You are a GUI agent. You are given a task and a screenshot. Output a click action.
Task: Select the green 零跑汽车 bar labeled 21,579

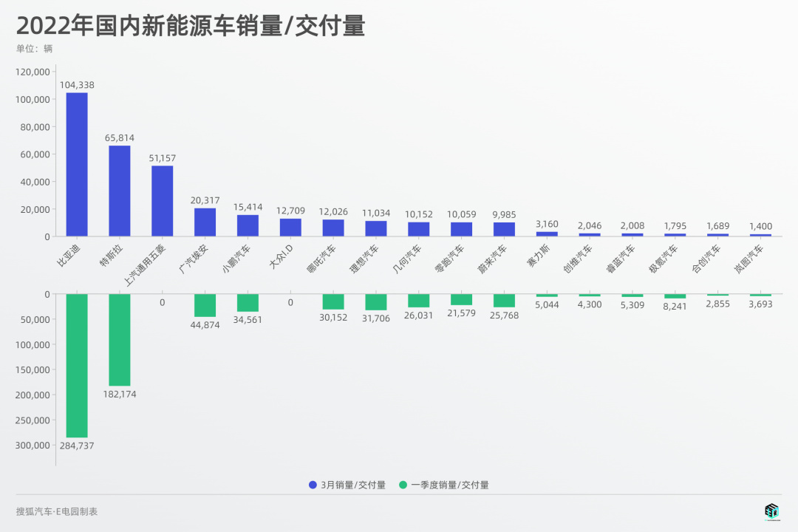(x=462, y=300)
